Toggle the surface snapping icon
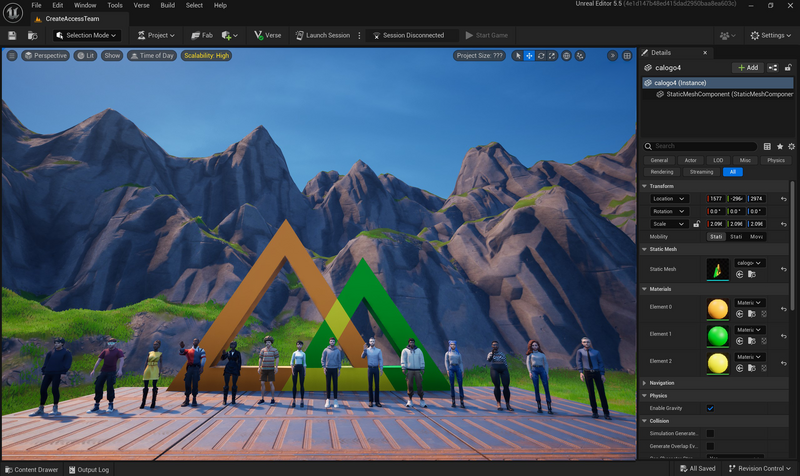This screenshot has height=476, width=800. point(580,56)
